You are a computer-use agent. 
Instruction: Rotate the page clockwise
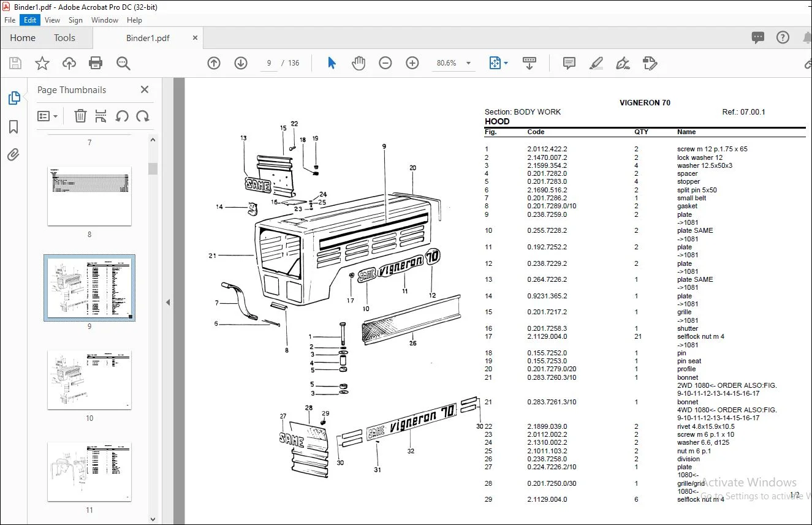point(143,116)
